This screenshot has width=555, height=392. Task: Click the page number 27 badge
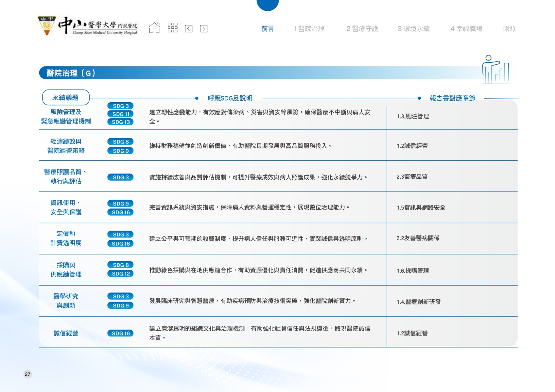[x=27, y=374]
